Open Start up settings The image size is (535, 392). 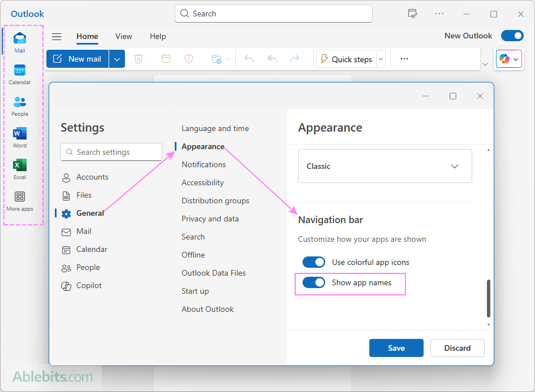point(195,291)
